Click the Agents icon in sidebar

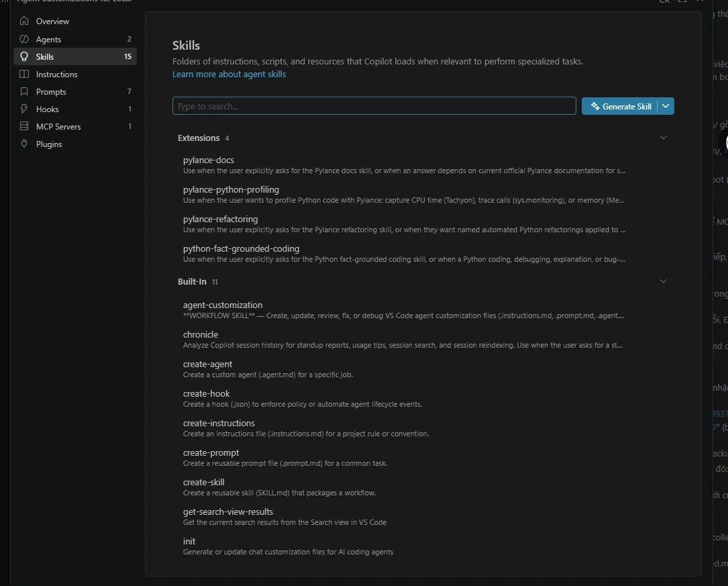[24, 39]
